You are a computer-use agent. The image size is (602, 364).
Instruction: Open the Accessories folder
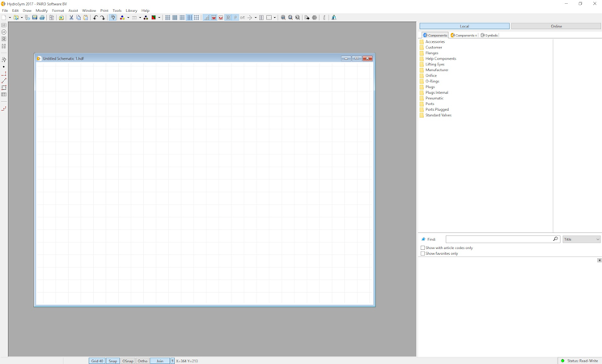435,41
